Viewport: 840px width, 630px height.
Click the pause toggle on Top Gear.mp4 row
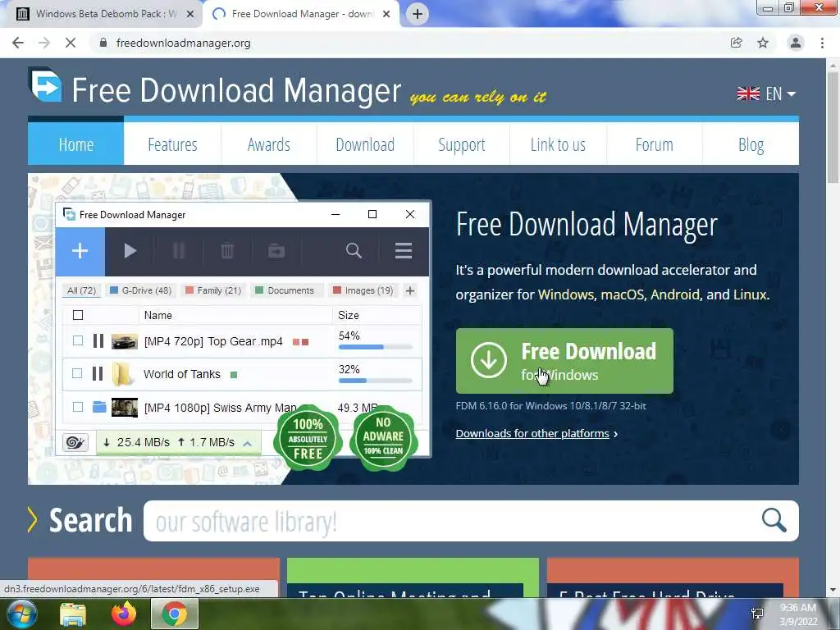(x=98, y=340)
